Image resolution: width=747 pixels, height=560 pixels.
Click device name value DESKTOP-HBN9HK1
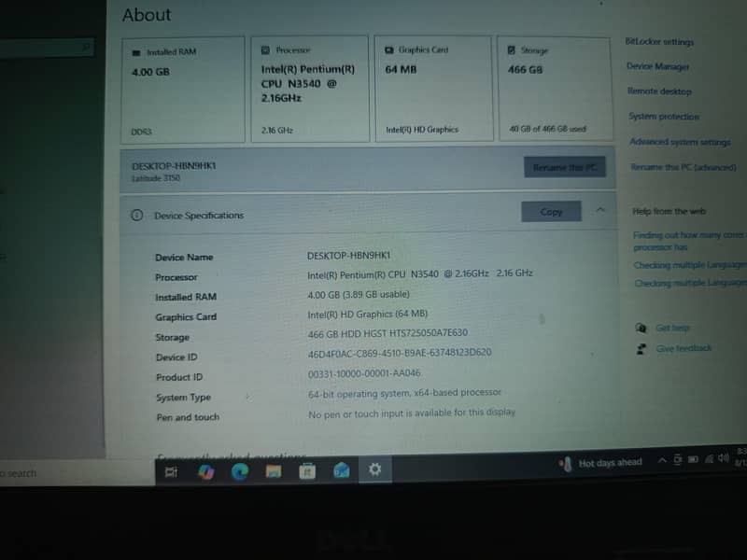click(x=348, y=256)
